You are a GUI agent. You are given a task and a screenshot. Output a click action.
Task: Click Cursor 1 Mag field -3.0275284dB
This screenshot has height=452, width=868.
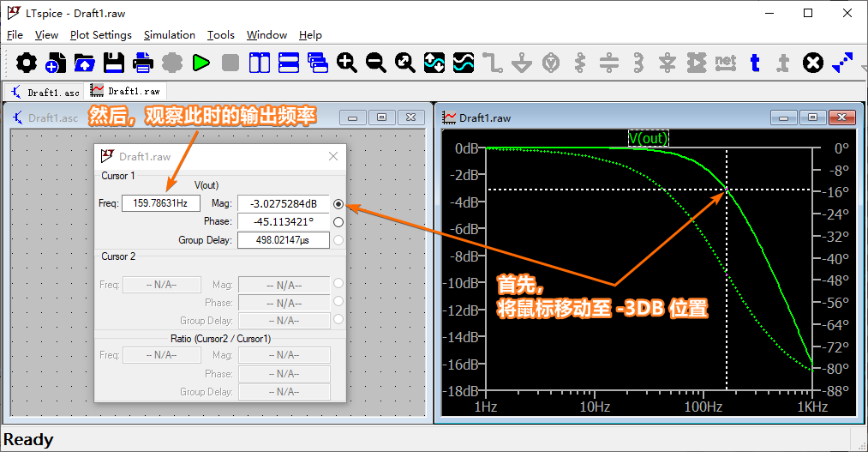point(284,204)
